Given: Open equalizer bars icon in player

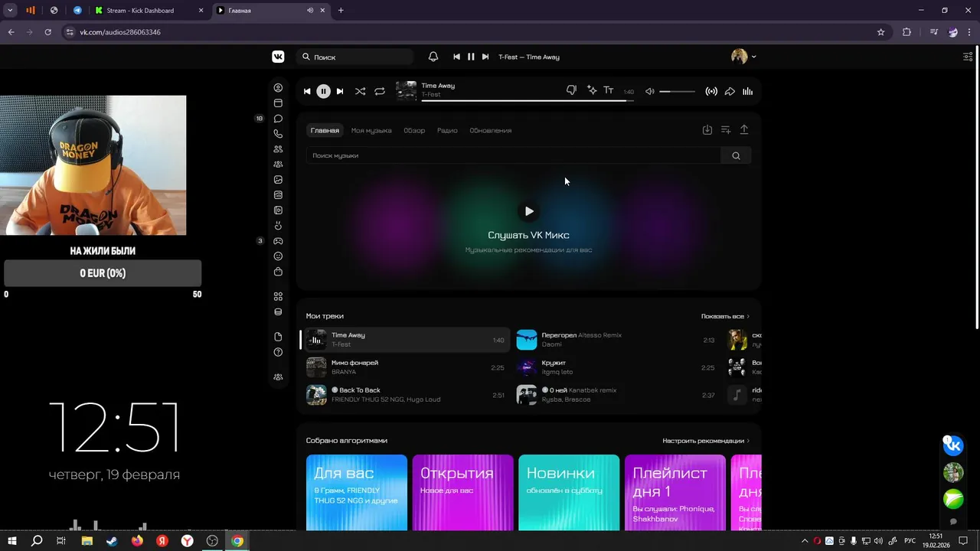Looking at the screenshot, I should 747,91.
